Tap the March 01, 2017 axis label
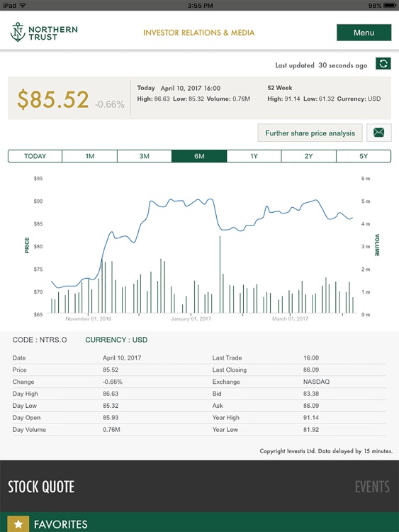399x532 pixels. (290, 318)
